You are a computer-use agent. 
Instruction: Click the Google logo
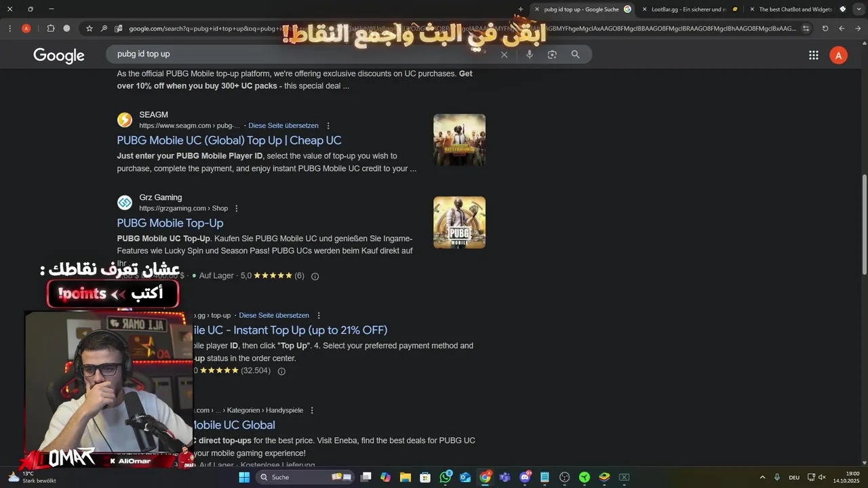tap(59, 56)
